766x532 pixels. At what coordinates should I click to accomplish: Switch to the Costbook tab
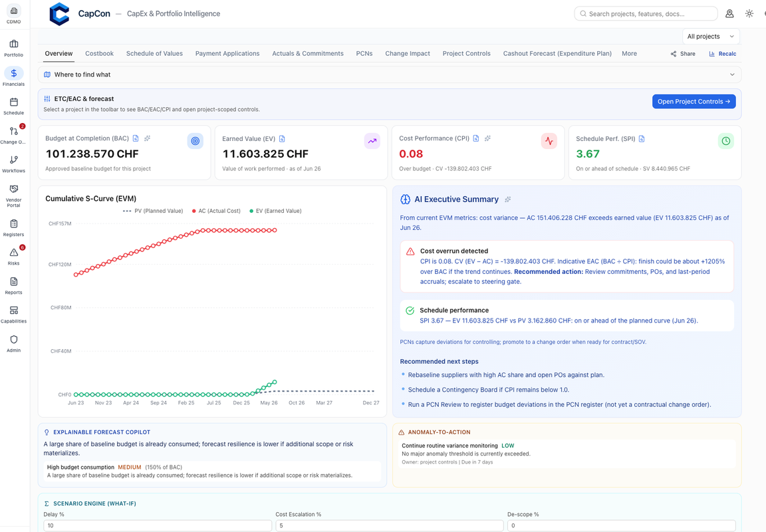coord(99,54)
